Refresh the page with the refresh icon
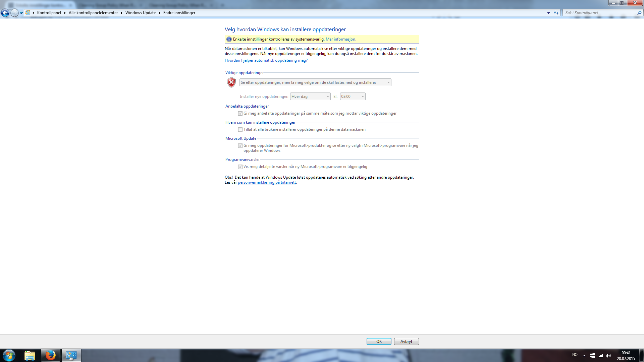 [x=556, y=13]
